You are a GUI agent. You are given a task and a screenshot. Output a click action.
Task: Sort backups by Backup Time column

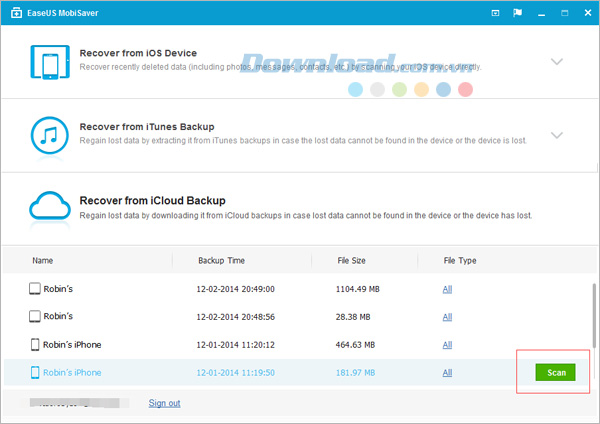pyautogui.click(x=221, y=261)
